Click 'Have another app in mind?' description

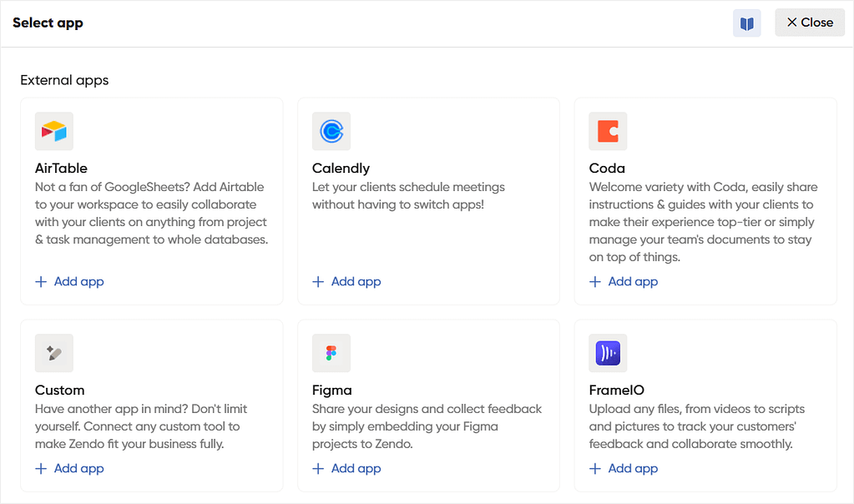pyautogui.click(x=141, y=426)
